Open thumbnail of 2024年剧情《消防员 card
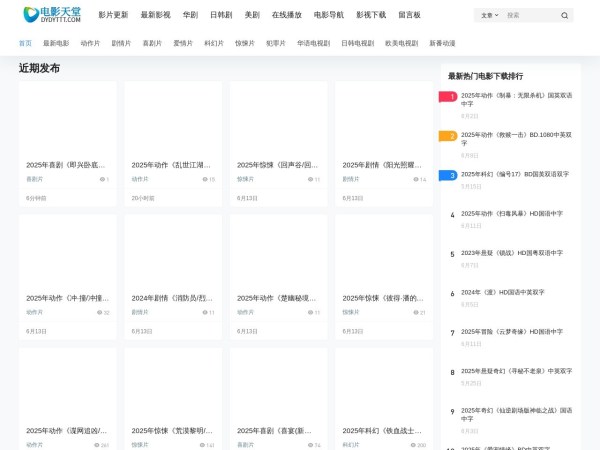Image resolution: width=600 pixels, height=450 pixels. 173,250
